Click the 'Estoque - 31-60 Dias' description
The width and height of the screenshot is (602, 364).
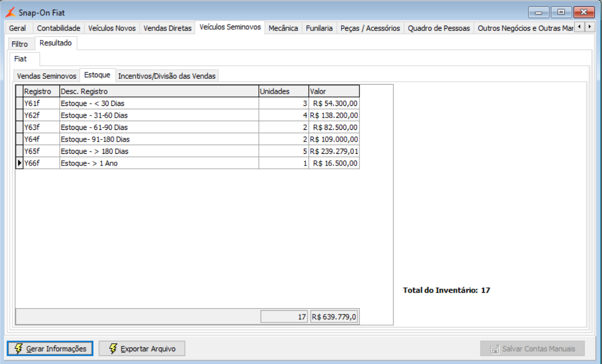[159, 115]
